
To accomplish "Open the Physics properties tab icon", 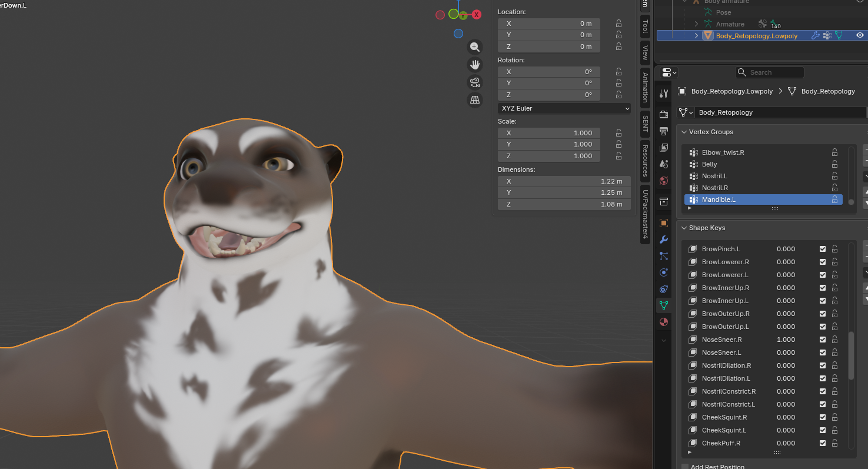I will [x=664, y=272].
